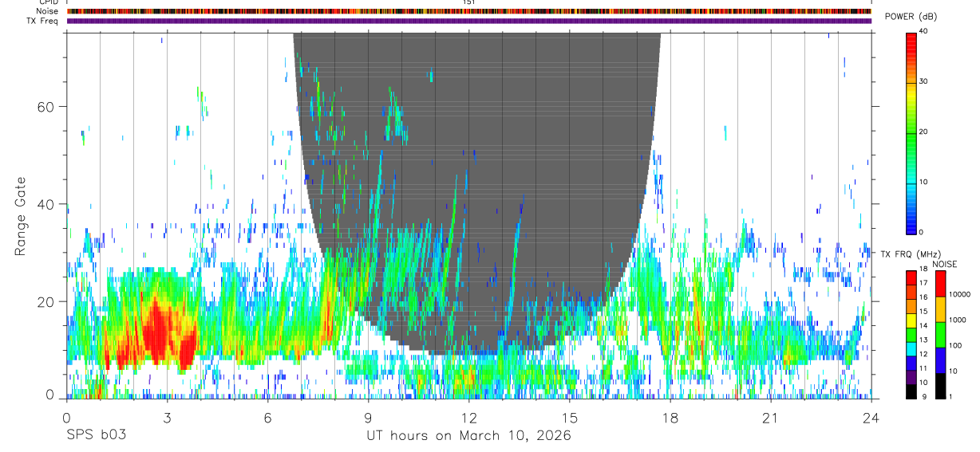The height and width of the screenshot is (452, 980).
Task: Click the 1000 noise scale label
Action: point(958,320)
